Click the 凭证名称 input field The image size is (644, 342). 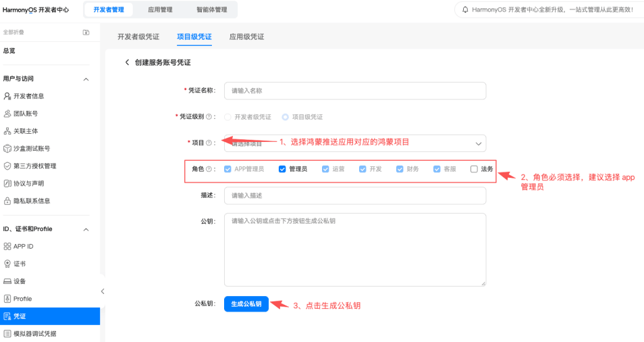[355, 91]
